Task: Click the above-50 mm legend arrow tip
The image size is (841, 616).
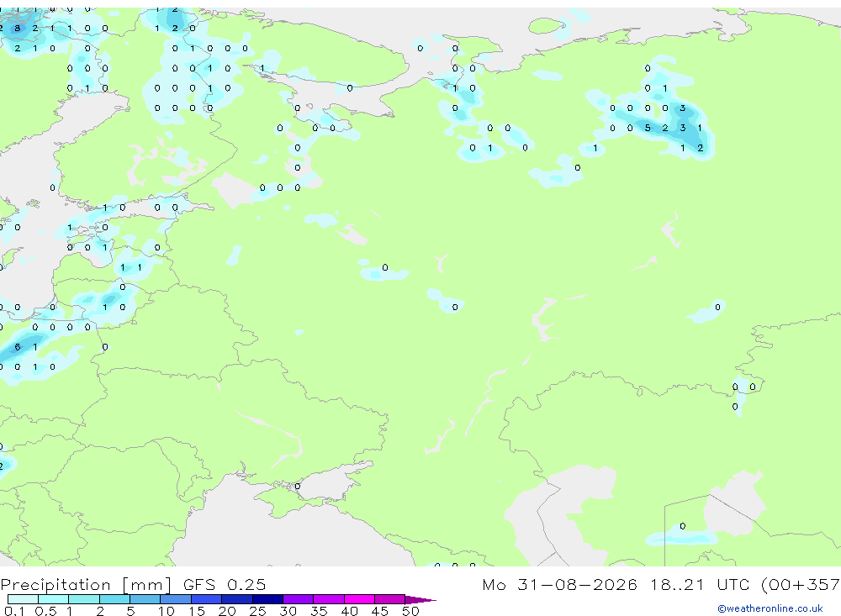Action: [420, 599]
